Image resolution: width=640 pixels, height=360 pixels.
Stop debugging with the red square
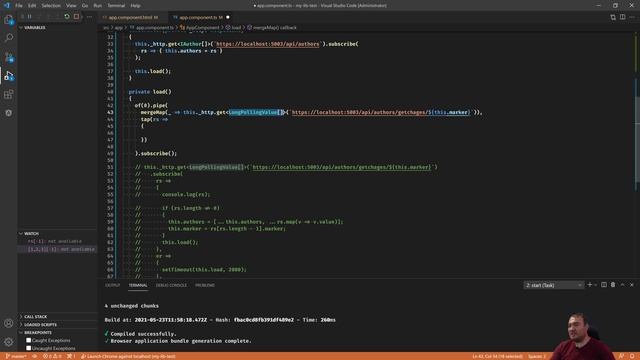click(76, 17)
